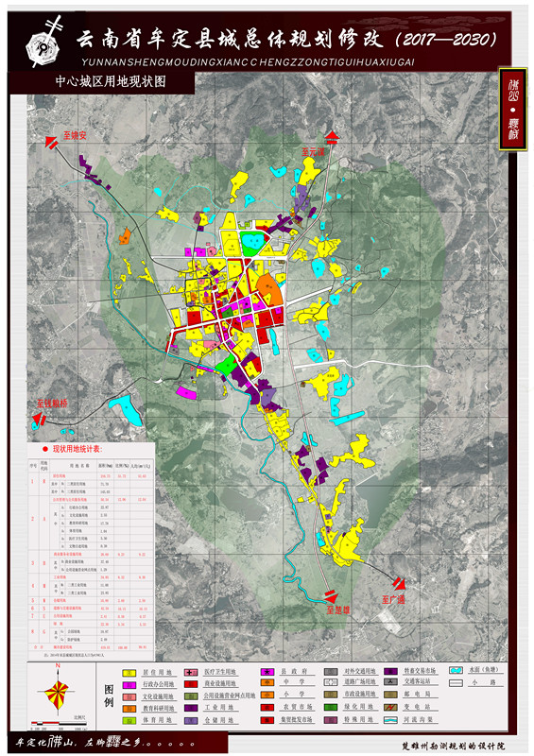
Task: Select the 邮电局 tan legend icon
Action: click(x=391, y=695)
